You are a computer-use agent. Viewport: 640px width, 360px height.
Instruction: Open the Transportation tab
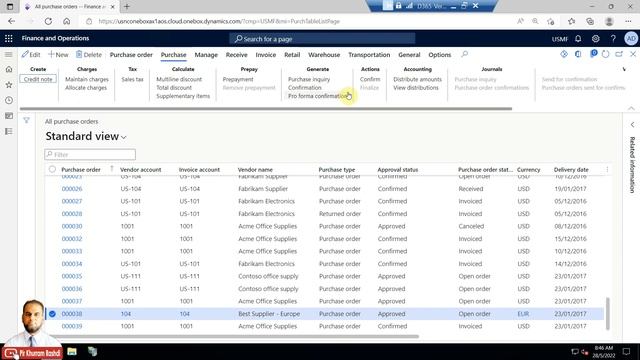(369, 55)
